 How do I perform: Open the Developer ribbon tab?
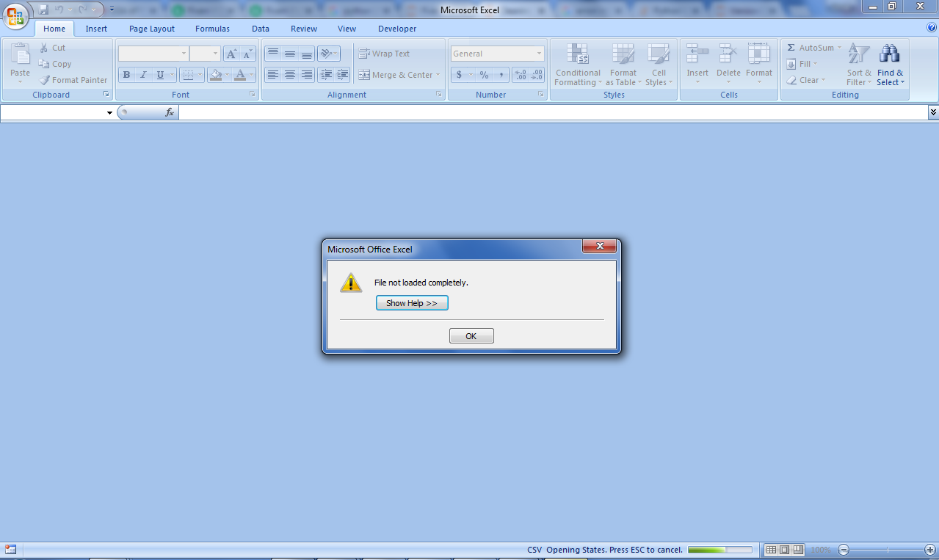click(x=396, y=29)
